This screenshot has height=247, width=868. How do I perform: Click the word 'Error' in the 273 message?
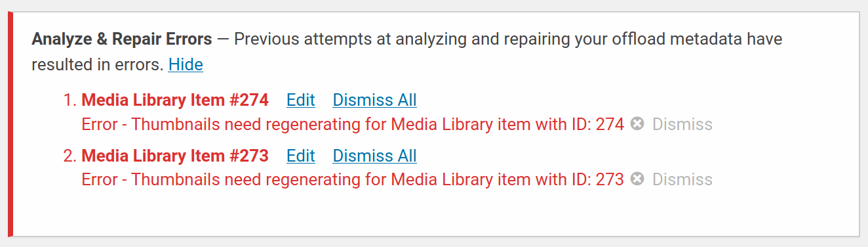(x=100, y=179)
